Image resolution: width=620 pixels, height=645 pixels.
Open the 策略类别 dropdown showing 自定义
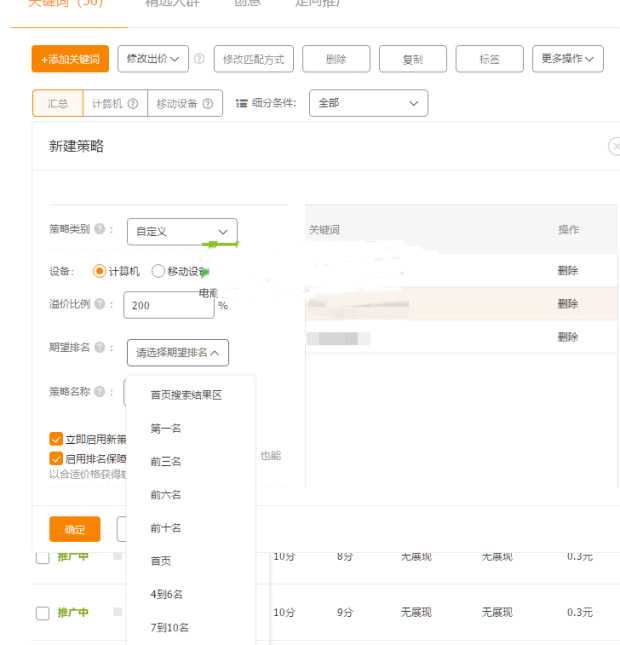(181, 232)
